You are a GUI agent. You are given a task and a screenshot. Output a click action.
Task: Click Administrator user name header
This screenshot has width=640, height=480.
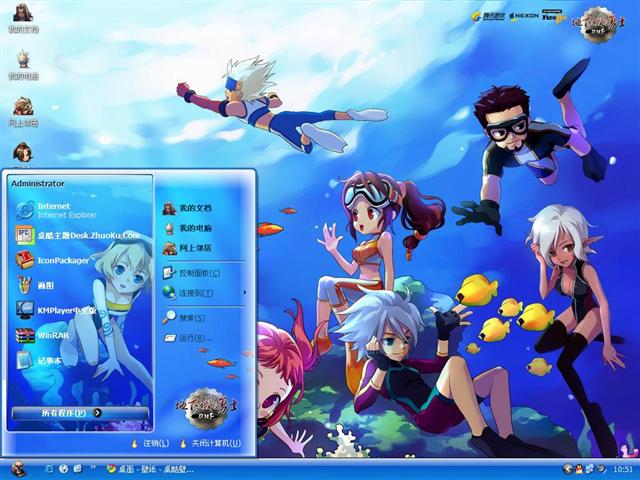(38, 184)
